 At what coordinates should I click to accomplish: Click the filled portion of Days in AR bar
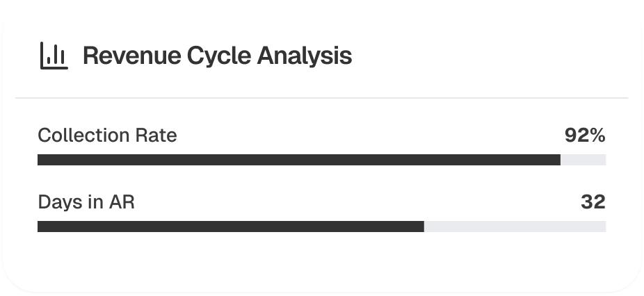230,227
